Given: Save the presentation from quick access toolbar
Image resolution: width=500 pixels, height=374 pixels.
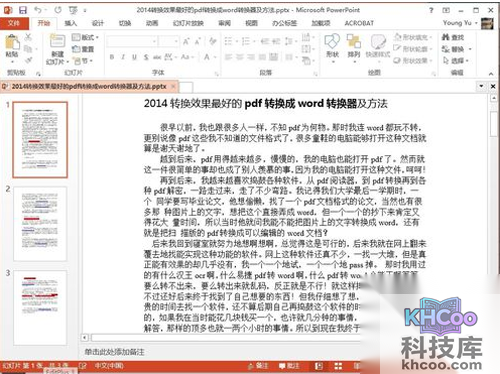Looking at the screenshot, I should [23, 10].
